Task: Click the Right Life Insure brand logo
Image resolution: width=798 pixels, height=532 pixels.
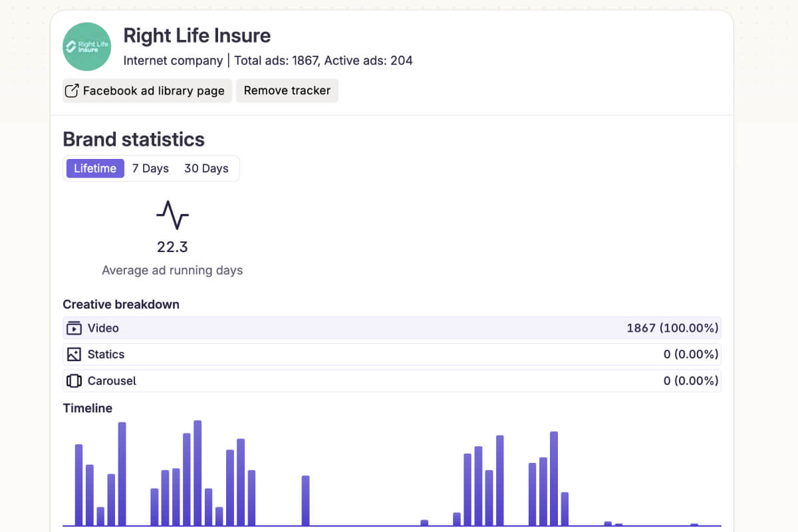Action: [86, 47]
